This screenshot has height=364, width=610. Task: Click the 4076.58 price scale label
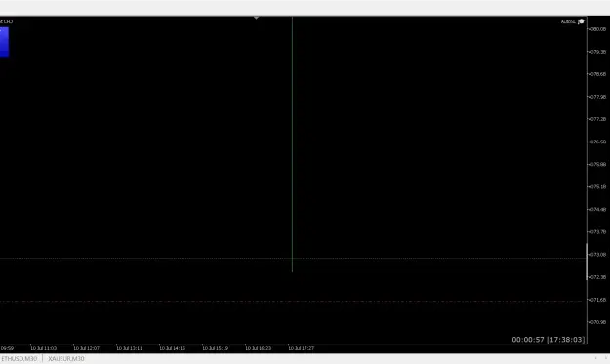click(x=597, y=142)
